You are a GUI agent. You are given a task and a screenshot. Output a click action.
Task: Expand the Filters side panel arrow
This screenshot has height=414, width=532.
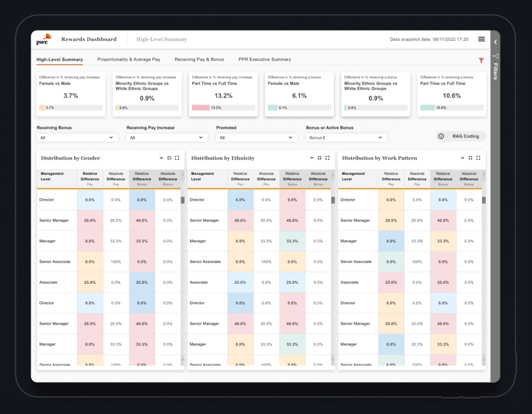tap(495, 42)
